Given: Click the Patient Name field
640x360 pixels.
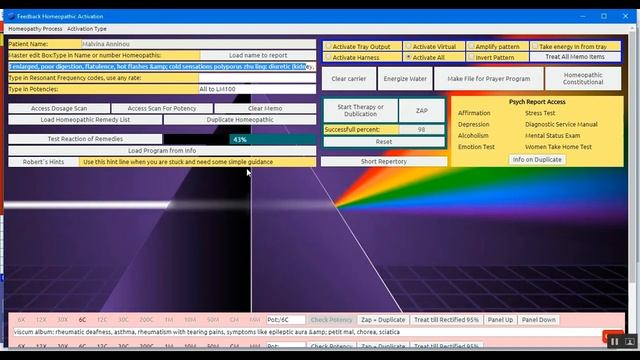Looking at the screenshot, I should click(x=198, y=44).
